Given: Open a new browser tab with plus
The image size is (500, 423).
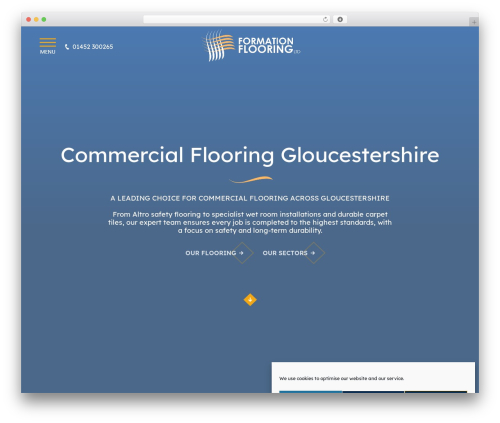Looking at the screenshot, I should 474,22.
